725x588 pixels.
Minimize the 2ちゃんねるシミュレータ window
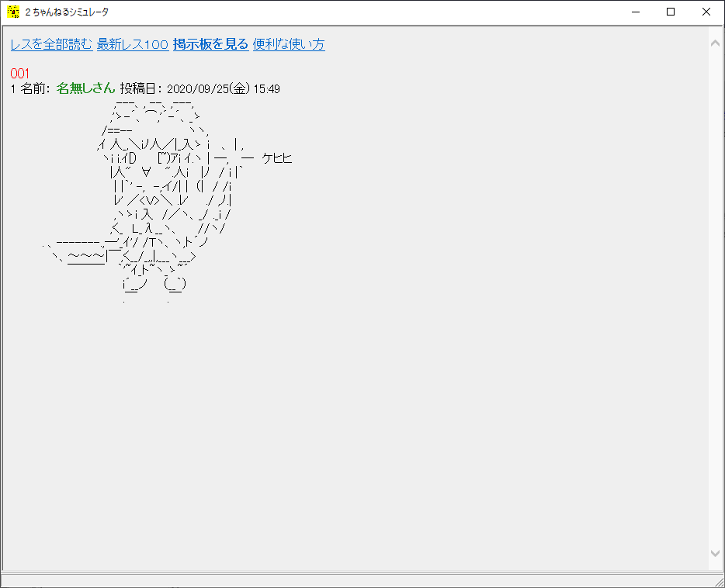(635, 12)
